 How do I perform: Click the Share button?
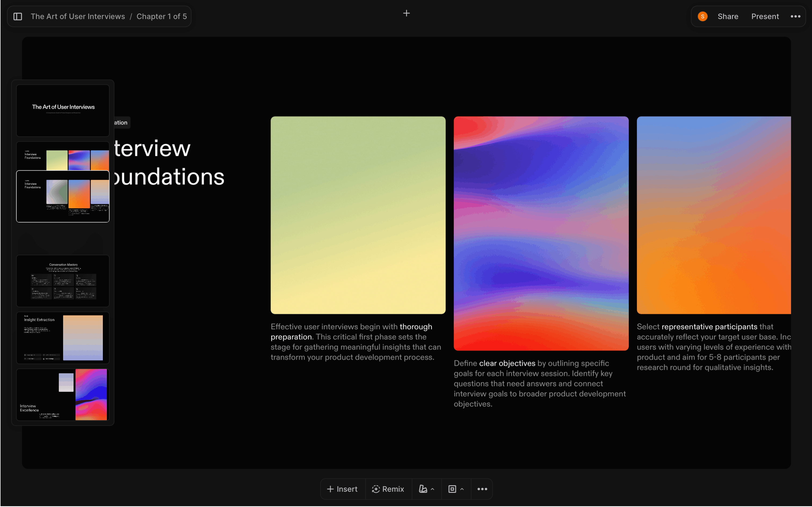pos(728,16)
